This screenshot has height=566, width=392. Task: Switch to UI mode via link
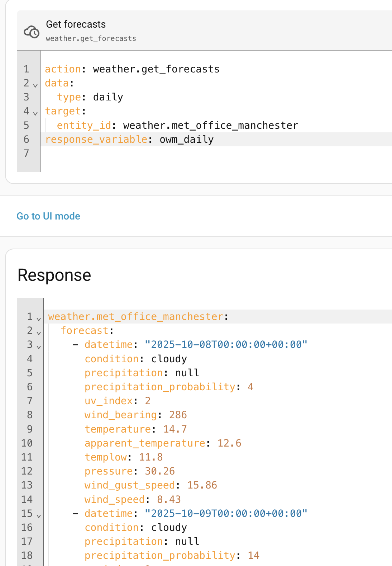click(x=48, y=216)
